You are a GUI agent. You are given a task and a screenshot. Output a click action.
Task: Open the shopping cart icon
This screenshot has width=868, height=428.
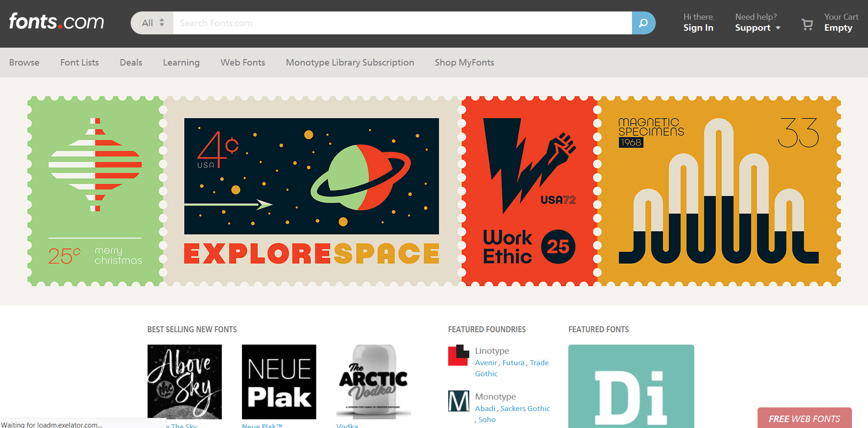(x=807, y=24)
